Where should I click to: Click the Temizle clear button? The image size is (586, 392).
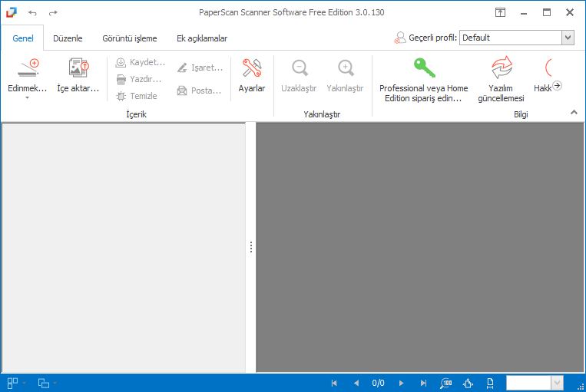tap(137, 96)
